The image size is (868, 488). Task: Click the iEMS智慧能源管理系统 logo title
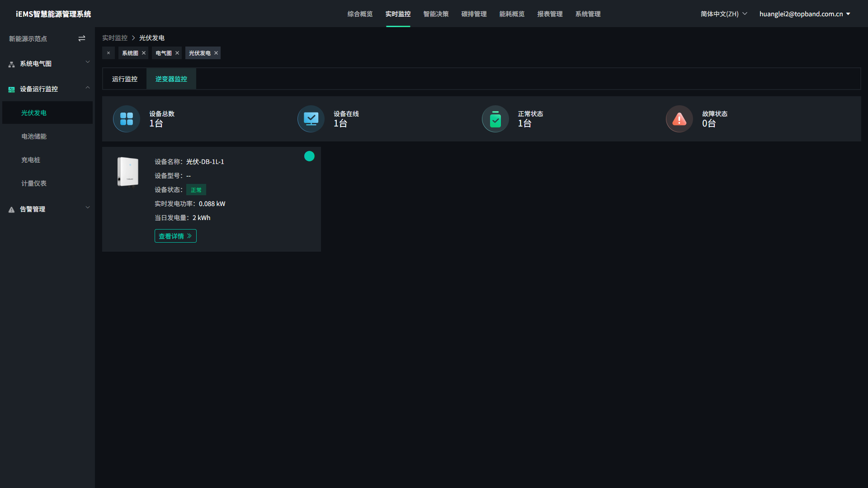click(53, 14)
